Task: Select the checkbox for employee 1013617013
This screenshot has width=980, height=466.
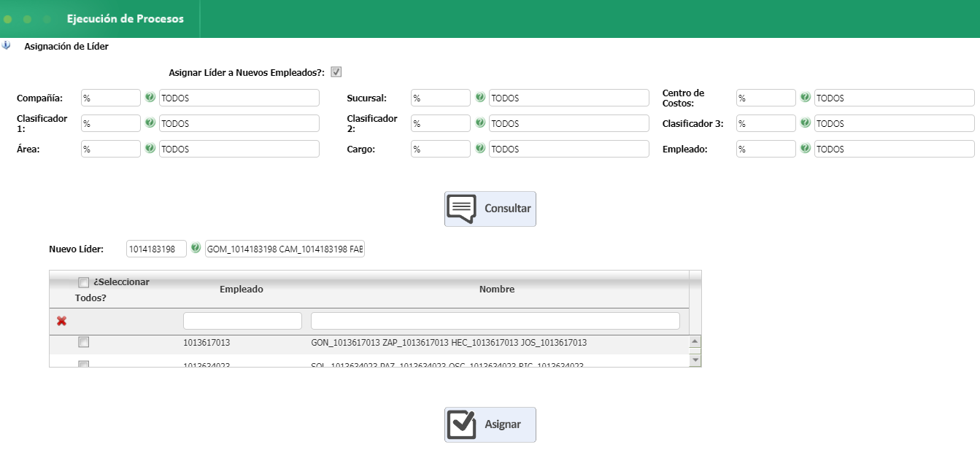Action: tap(84, 342)
